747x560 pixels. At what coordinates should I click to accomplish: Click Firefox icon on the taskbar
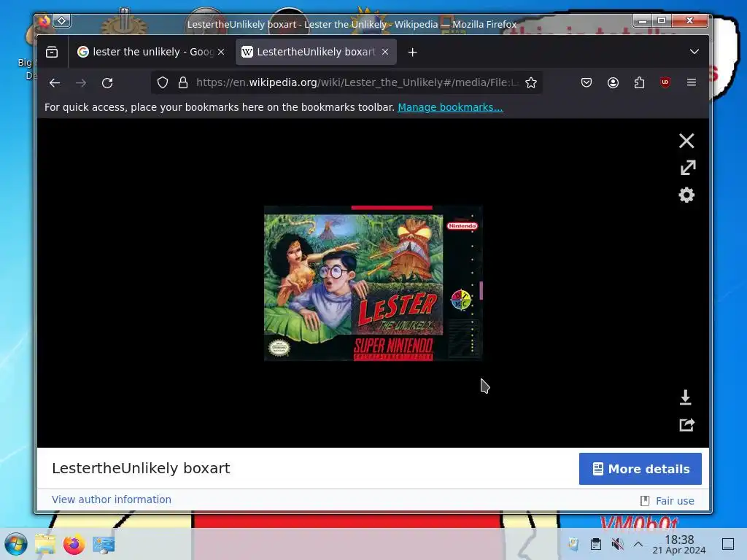click(x=74, y=544)
